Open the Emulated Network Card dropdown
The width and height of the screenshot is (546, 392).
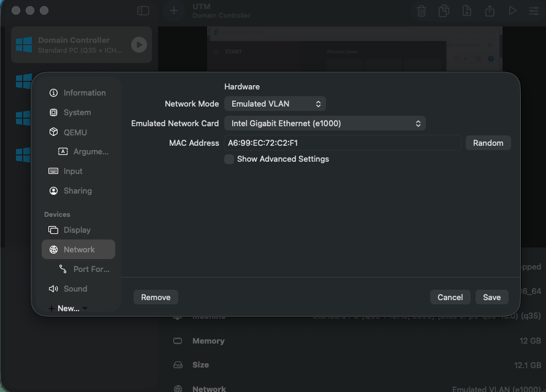(324, 123)
